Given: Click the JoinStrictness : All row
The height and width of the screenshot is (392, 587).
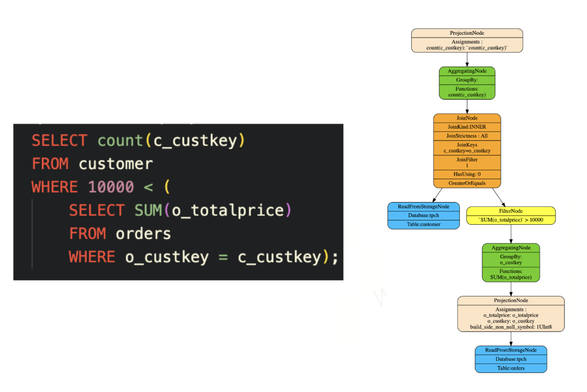Looking at the screenshot, I should (x=467, y=136).
